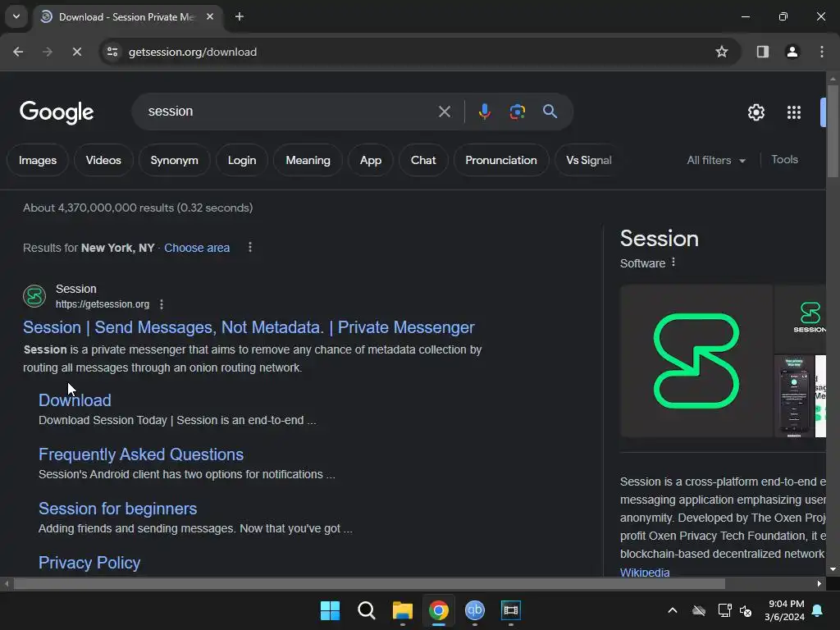The height and width of the screenshot is (630, 840).
Task: Search by image with Google Lens
Action: (517, 112)
